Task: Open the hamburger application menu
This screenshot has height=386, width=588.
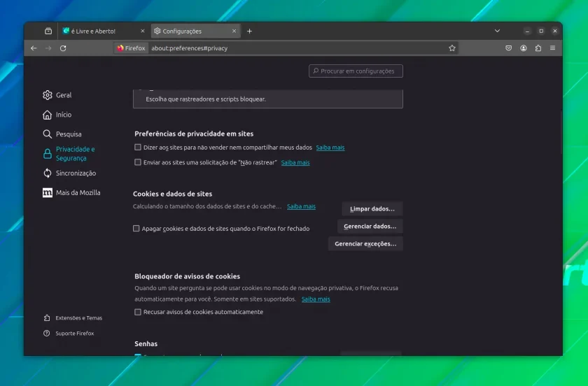Action: pyautogui.click(x=552, y=48)
